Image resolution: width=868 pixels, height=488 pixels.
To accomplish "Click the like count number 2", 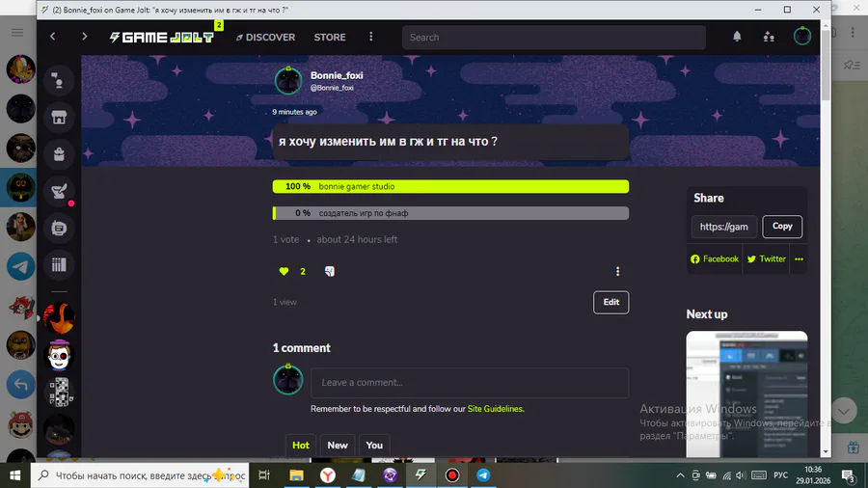I will pos(302,272).
